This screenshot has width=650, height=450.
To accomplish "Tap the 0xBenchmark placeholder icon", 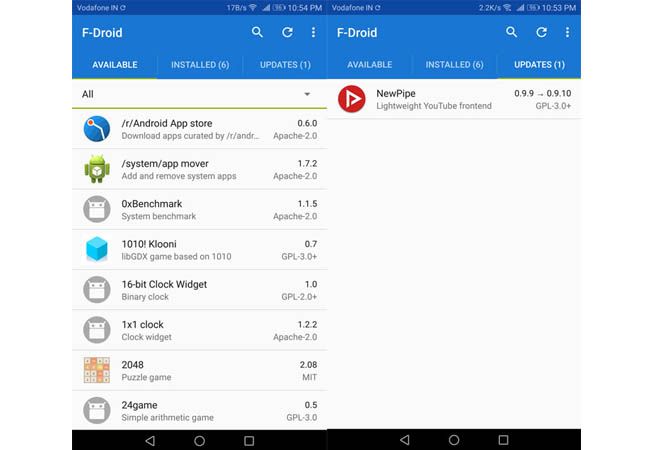I will [x=97, y=209].
